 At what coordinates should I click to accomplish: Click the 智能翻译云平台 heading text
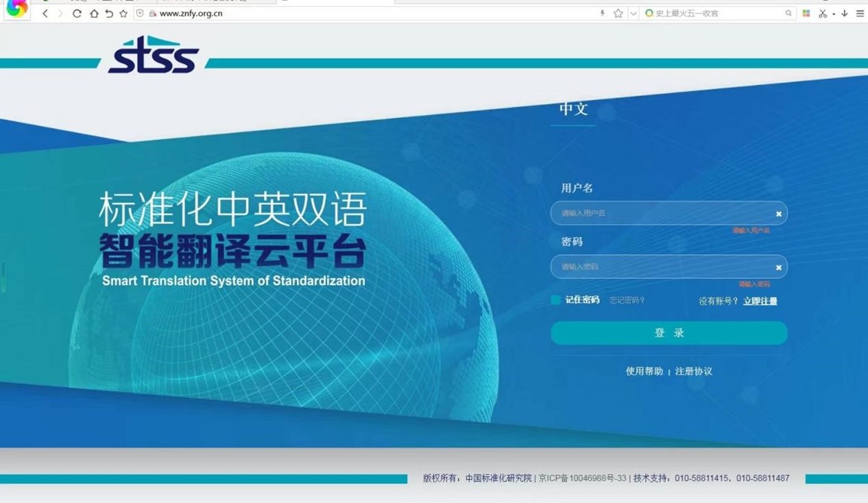(x=232, y=250)
